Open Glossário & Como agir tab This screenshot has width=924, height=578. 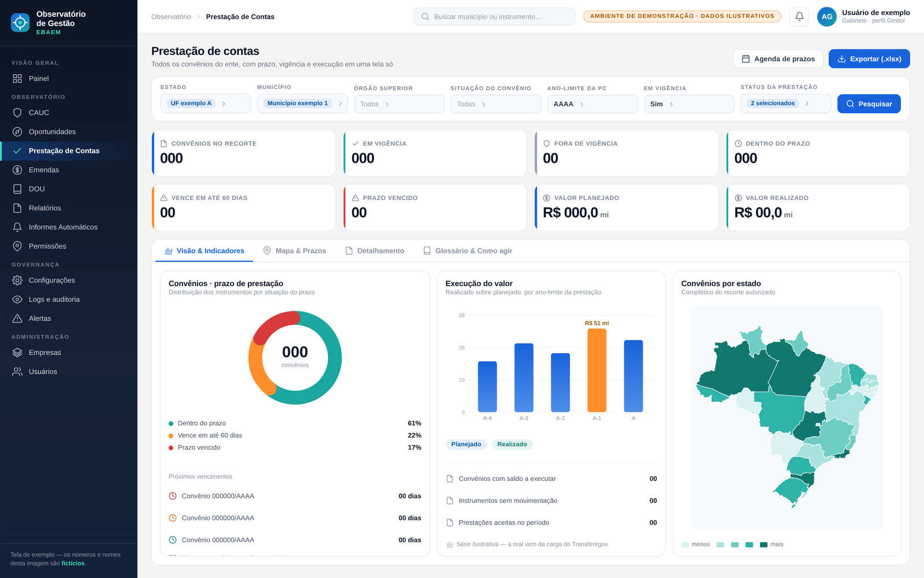coord(468,251)
